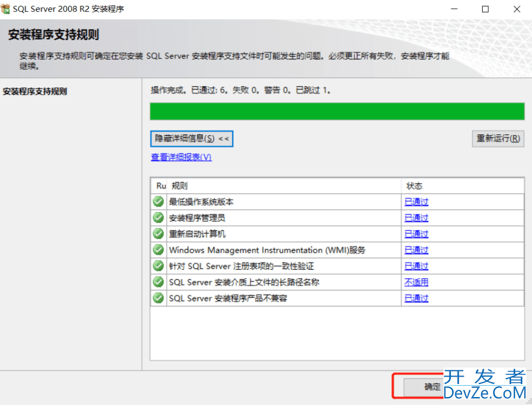Open 已通过 status link for 重新启动计算机
The height and width of the screenshot is (405, 532).
tap(416, 234)
